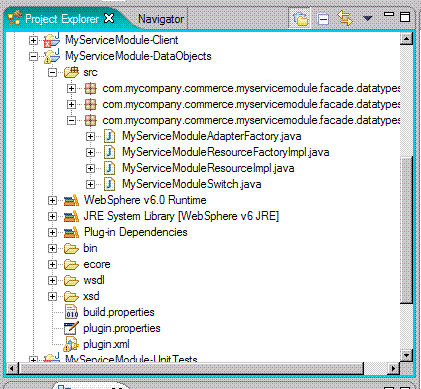Select MyServiceModuleResourceFactoryImpl.java
The width and height of the screenshot is (421, 389).
pyautogui.click(x=226, y=152)
